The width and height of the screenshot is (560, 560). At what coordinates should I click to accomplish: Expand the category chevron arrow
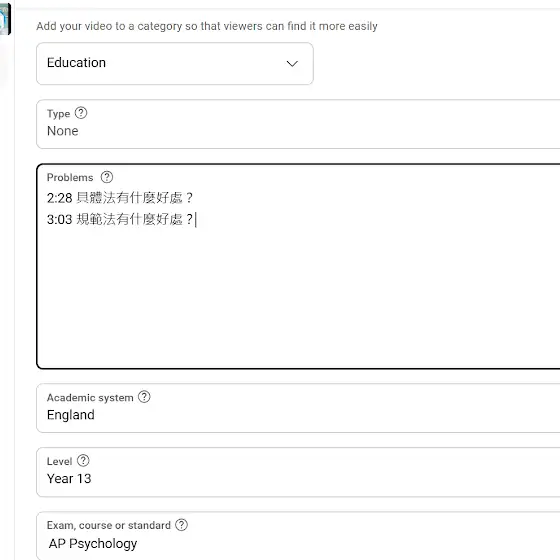(x=292, y=64)
